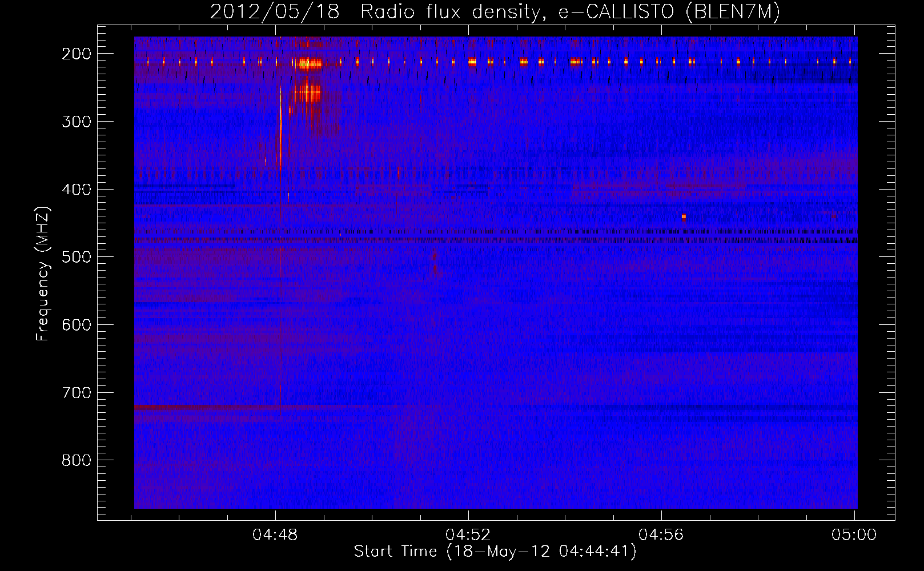Click the 700 frequency tick label
Image resolution: width=924 pixels, height=571 pixels.
pyautogui.click(x=77, y=393)
